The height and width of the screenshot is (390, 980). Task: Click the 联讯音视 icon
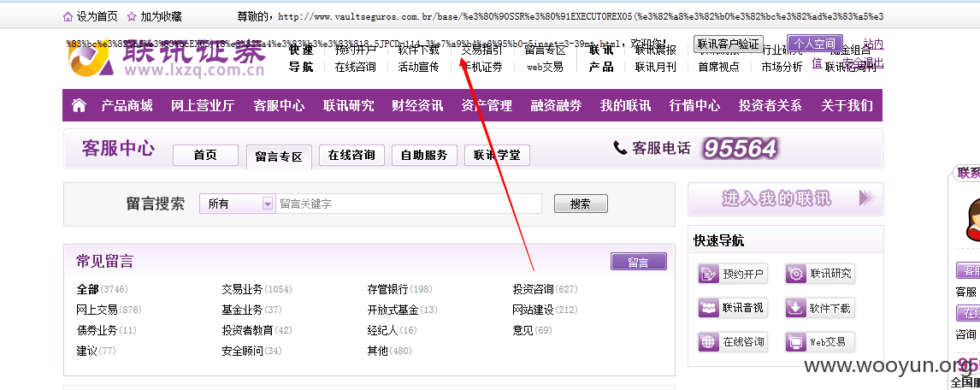[709, 308]
